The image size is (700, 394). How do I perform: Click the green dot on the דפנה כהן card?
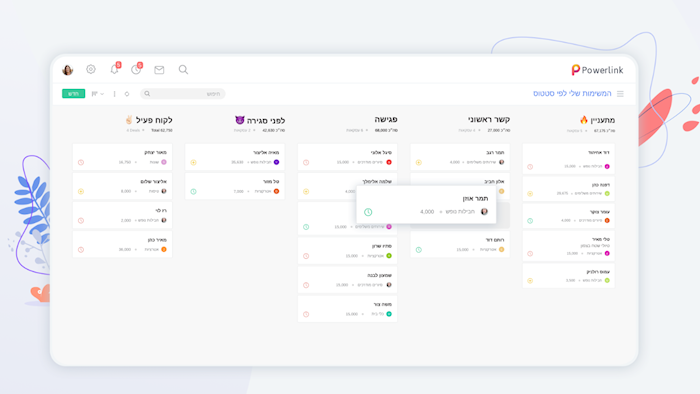607,193
